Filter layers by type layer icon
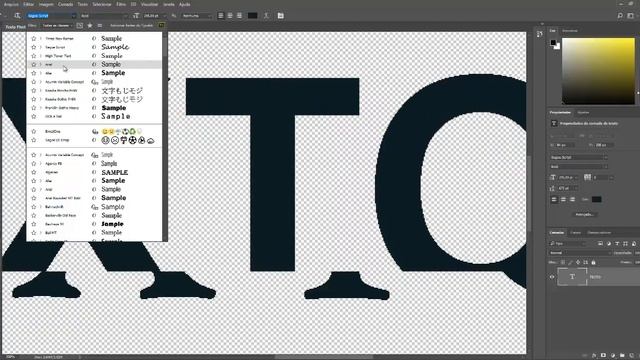 tap(617, 244)
